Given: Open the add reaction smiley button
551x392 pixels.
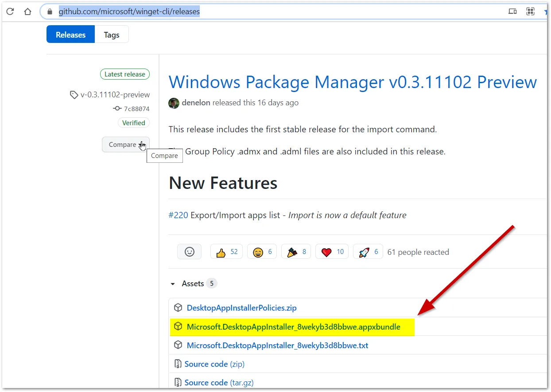Looking at the screenshot, I should click(x=190, y=252).
